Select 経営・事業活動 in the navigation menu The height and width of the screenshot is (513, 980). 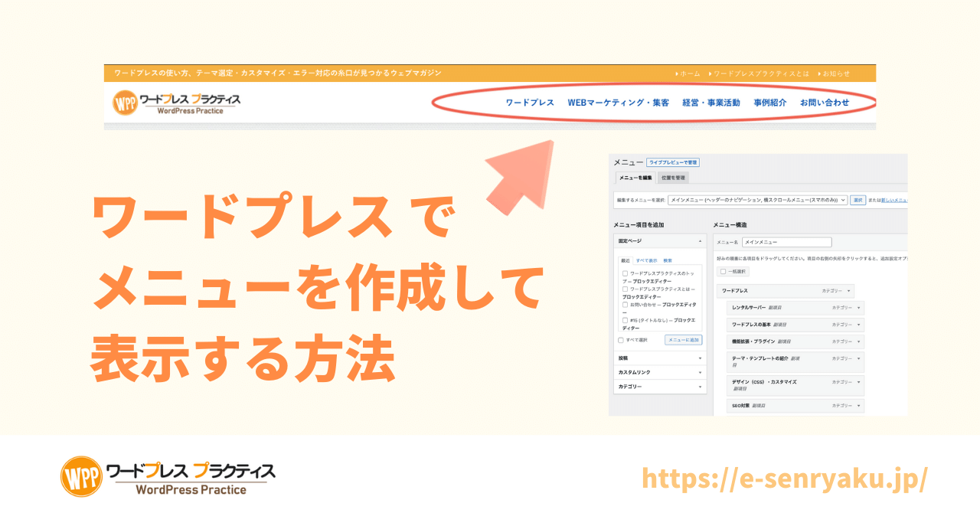(x=711, y=103)
